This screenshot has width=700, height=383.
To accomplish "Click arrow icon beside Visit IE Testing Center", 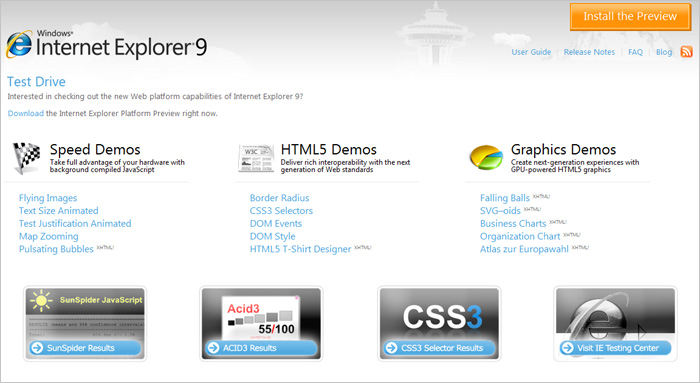I will pyautogui.click(x=567, y=348).
